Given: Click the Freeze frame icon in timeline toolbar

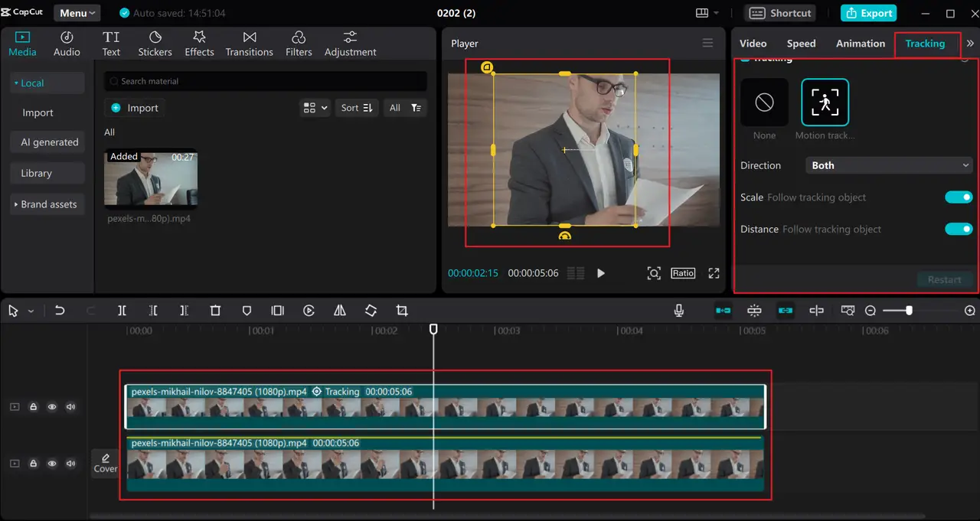Looking at the screenshot, I should pos(278,311).
